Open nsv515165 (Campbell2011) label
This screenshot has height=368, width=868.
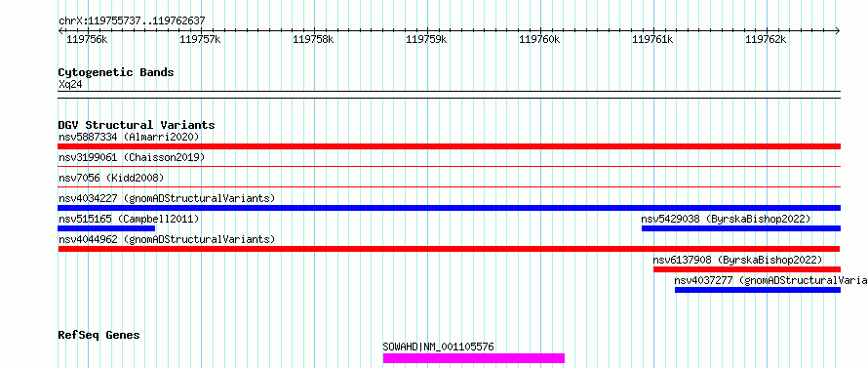(129, 219)
